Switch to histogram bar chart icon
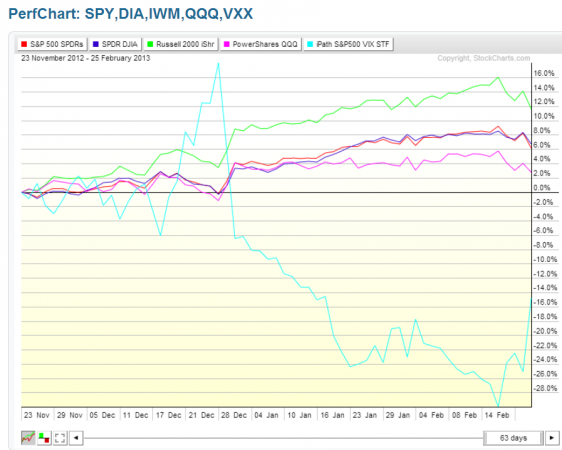This screenshot has width=562, height=450. tap(44, 438)
